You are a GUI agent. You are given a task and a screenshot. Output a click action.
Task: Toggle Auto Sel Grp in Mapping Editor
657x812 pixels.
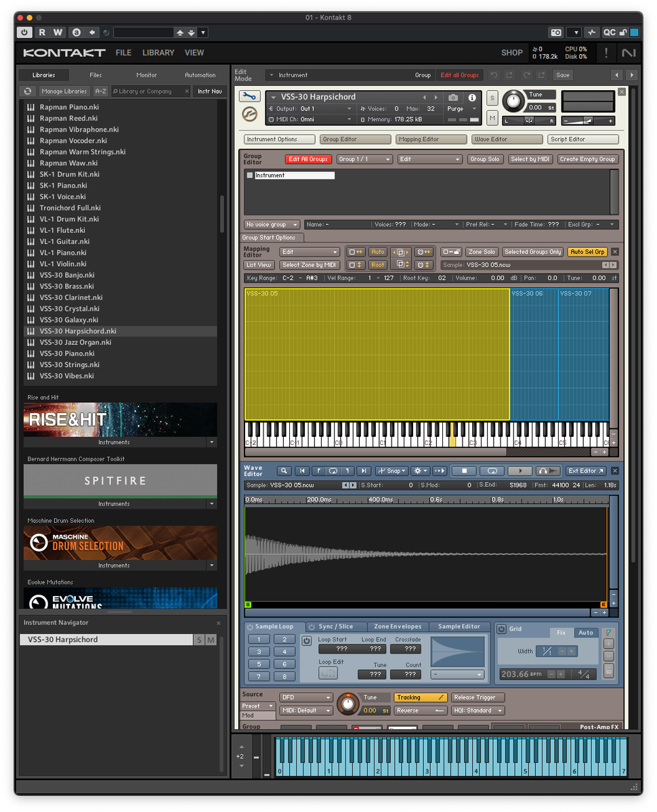tap(587, 251)
